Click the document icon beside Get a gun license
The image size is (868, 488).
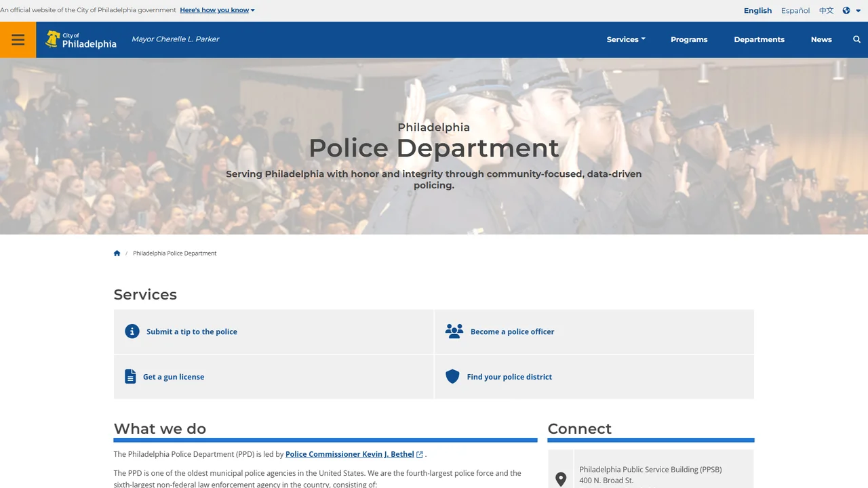click(x=130, y=376)
